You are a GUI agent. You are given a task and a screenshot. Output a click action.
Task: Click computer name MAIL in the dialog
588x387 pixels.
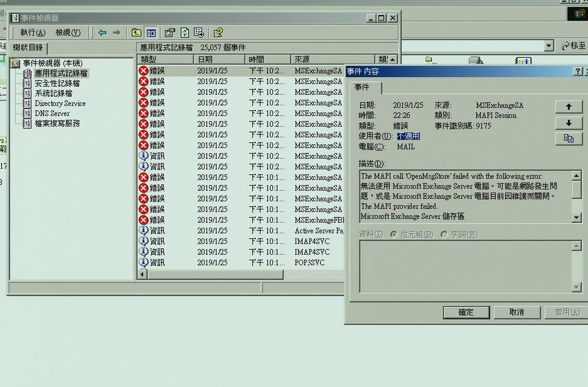pyautogui.click(x=406, y=147)
